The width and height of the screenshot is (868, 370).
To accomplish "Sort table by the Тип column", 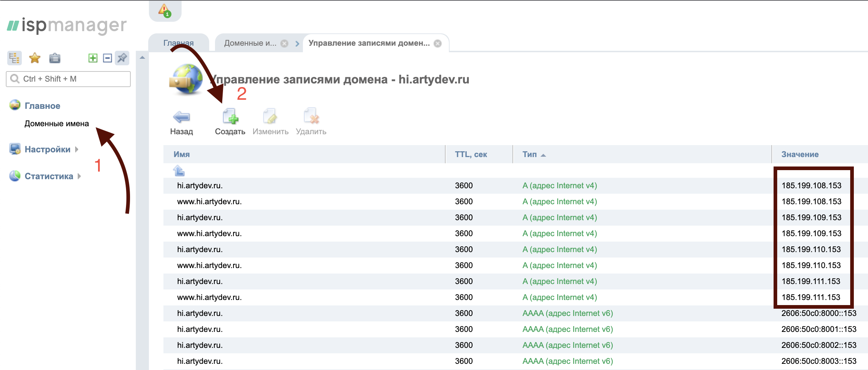I will coord(530,155).
